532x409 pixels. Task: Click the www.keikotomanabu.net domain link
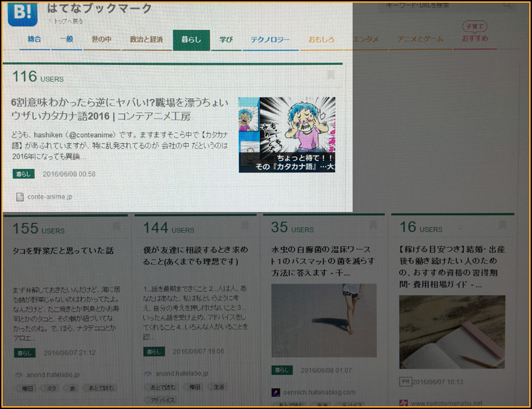tap(447, 404)
